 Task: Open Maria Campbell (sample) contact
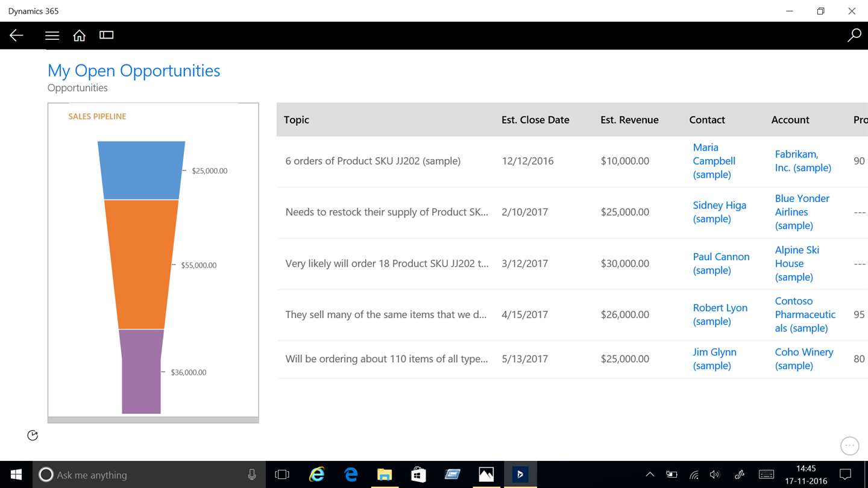(x=714, y=161)
